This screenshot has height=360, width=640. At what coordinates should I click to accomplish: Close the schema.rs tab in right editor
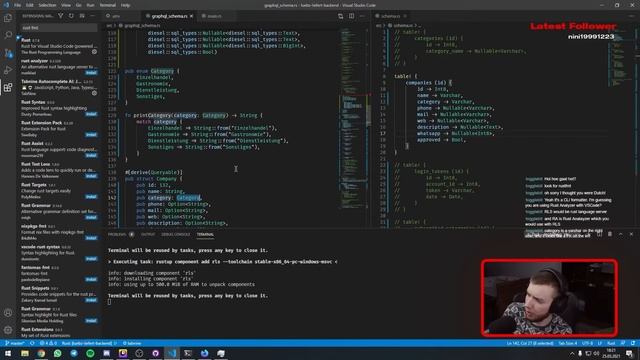point(405,16)
